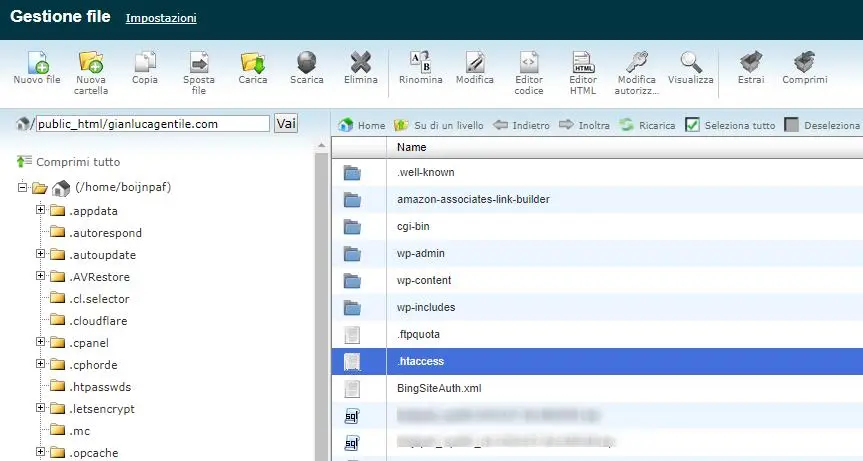The image size is (863, 461).
Task: Focus the path input field
Action: pos(153,124)
